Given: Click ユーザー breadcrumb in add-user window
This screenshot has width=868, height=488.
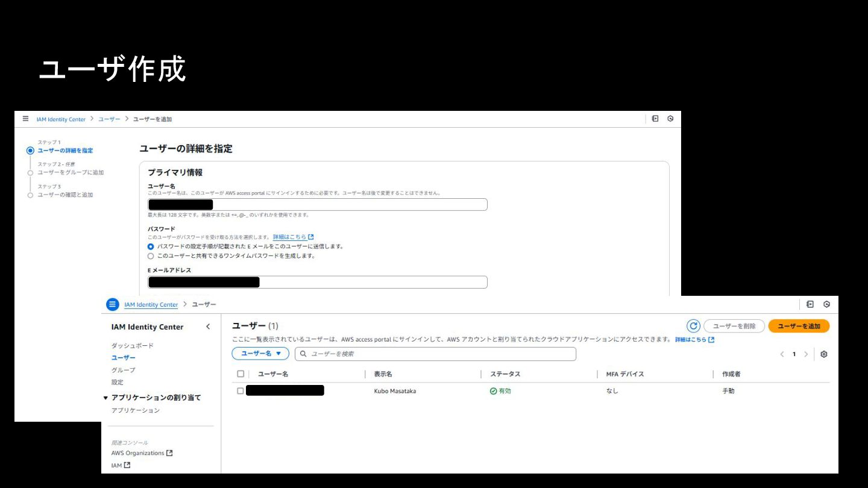Looking at the screenshot, I should (109, 119).
